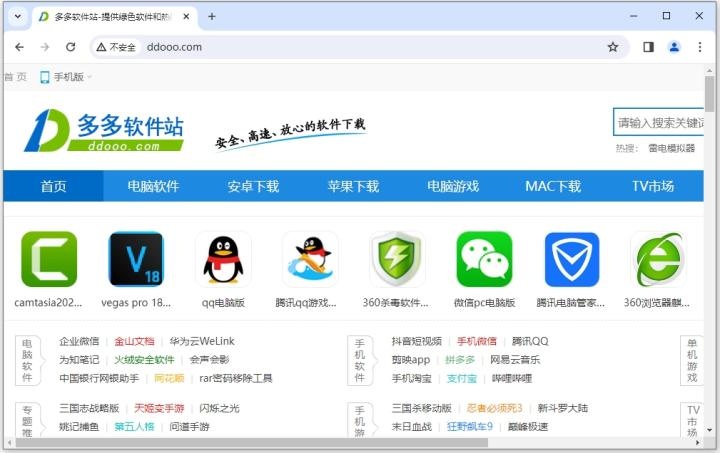Image resolution: width=720 pixels, height=453 pixels.
Task: Click the 会声会影 link
Action: (x=209, y=360)
